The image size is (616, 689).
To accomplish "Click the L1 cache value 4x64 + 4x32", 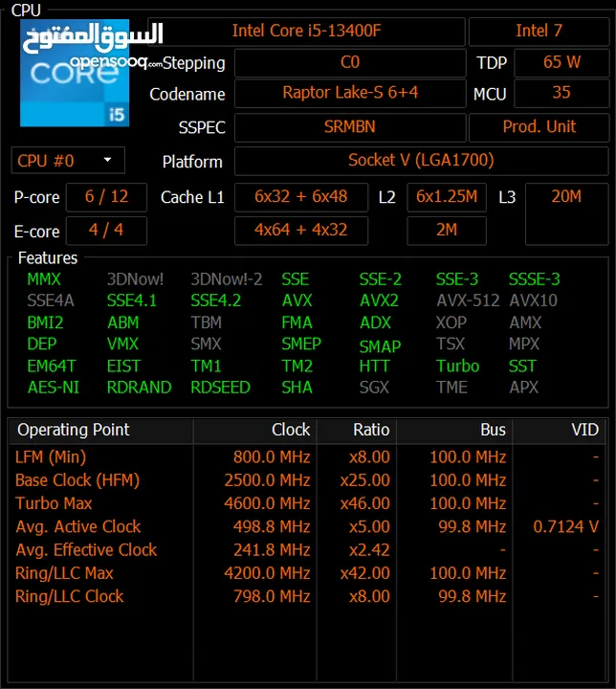I will pos(301,231).
